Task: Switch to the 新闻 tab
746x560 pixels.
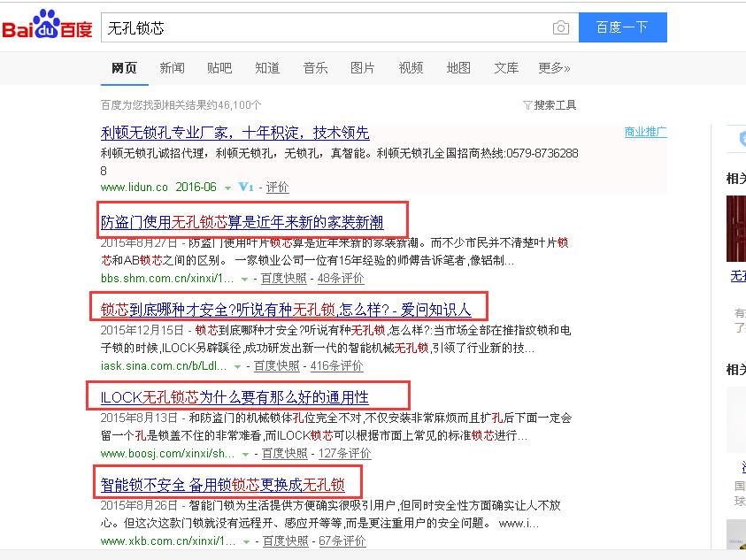Action: click(x=172, y=68)
